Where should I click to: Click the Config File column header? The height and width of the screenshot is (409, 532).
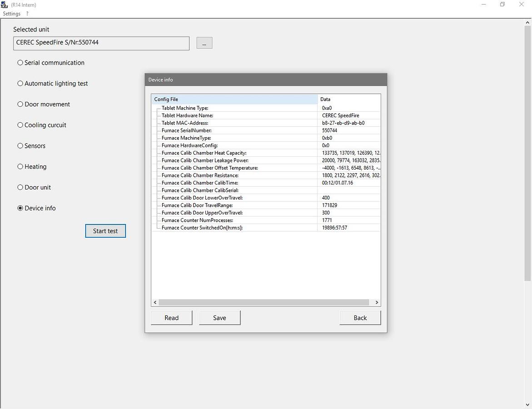(x=234, y=99)
